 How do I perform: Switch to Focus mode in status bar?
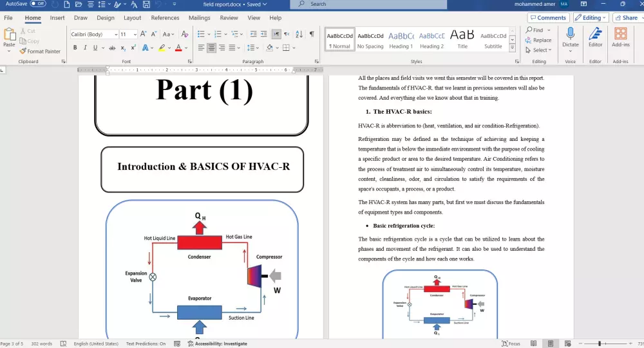tap(511, 344)
